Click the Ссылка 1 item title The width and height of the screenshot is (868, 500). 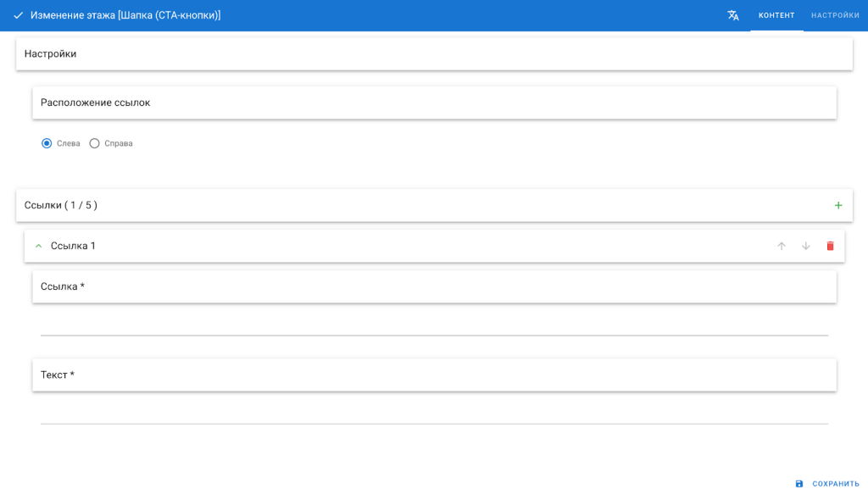pos(74,246)
